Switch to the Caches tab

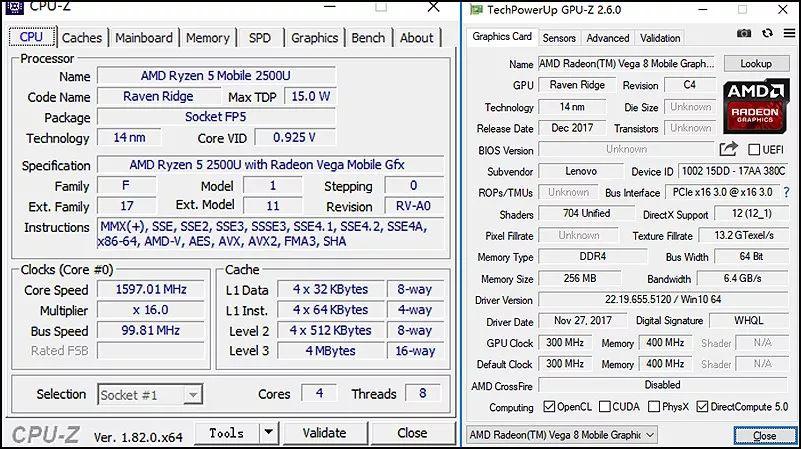pos(82,38)
